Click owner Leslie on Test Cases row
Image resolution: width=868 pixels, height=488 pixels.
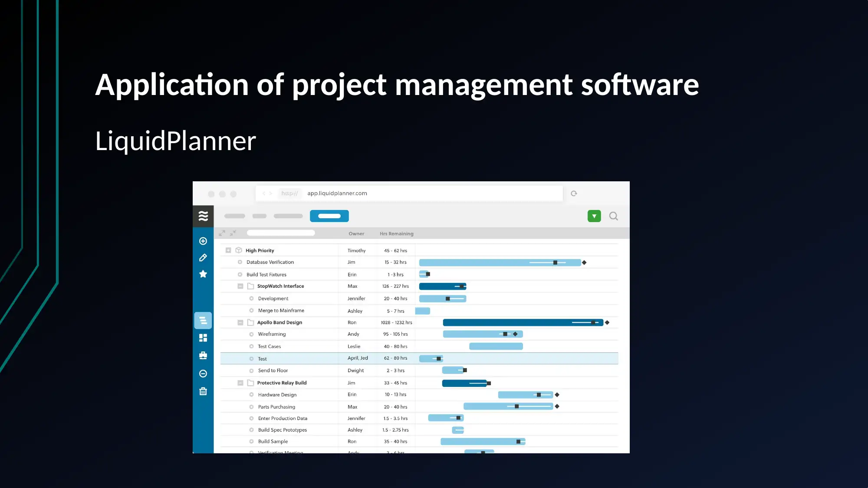354,346
